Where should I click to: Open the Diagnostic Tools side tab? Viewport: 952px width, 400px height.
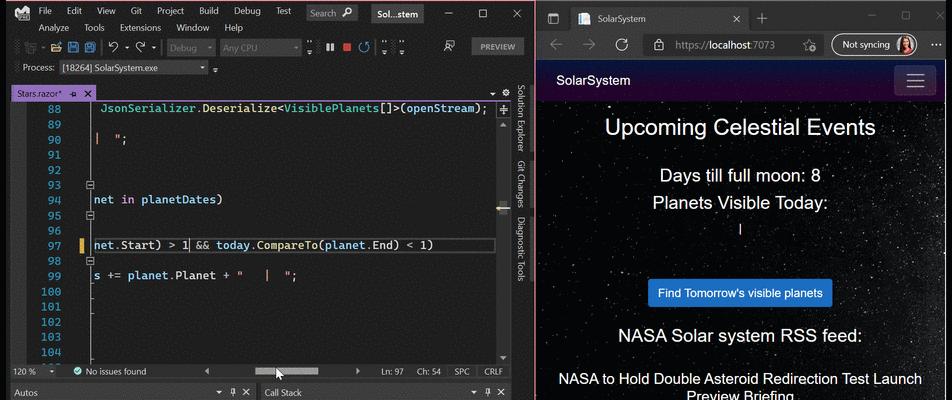(520, 249)
